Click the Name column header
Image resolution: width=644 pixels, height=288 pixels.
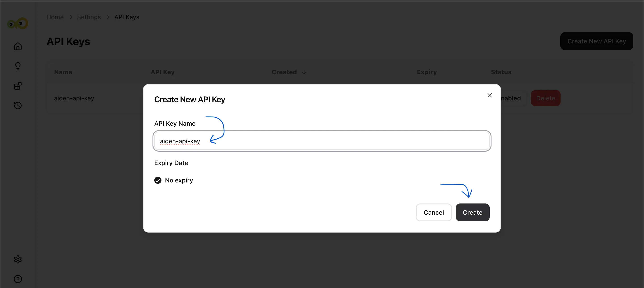(63, 72)
